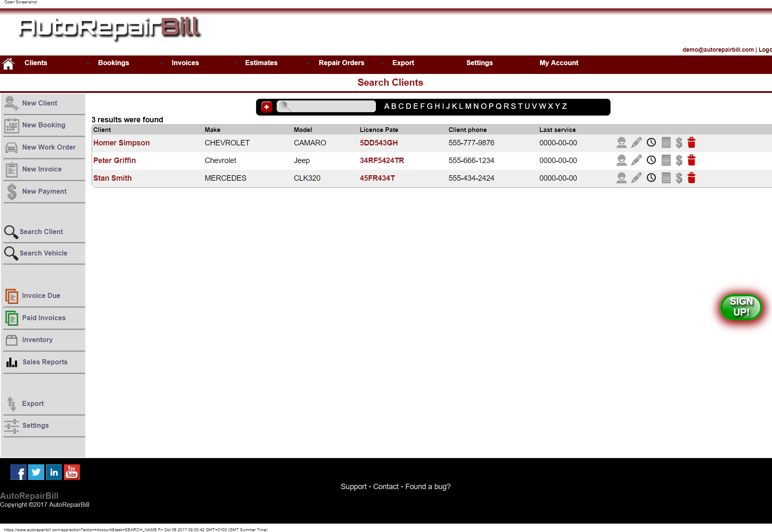Open AutoRepairBill's Facebook page icon

(x=18, y=472)
